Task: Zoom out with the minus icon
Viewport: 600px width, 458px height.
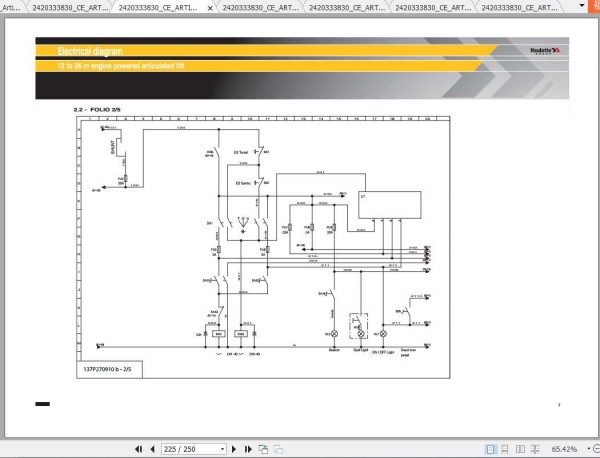Action: point(597,449)
